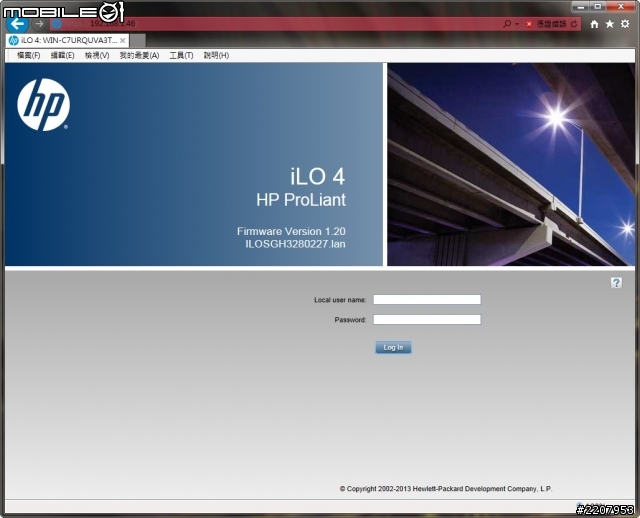Click the HP ProLiant heading text
This screenshot has width=640, height=518.
pos(301,200)
